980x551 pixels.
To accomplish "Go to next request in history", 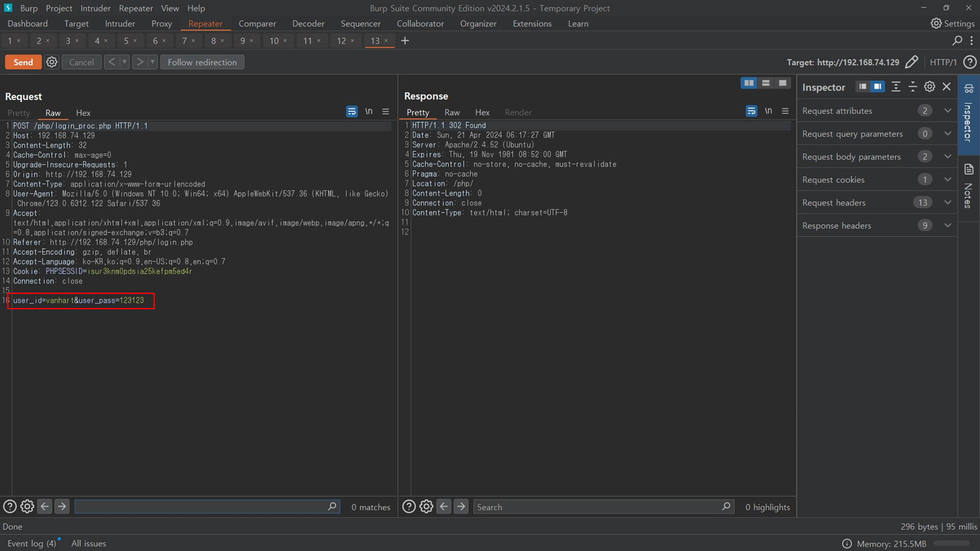I will 139,62.
